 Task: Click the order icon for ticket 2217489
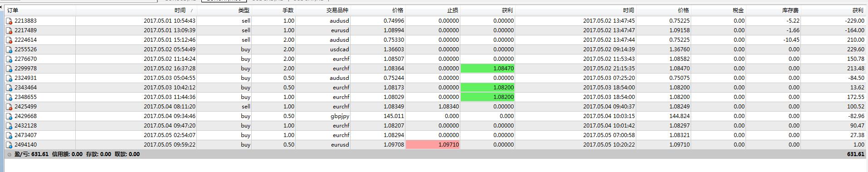pyautogui.click(x=9, y=30)
